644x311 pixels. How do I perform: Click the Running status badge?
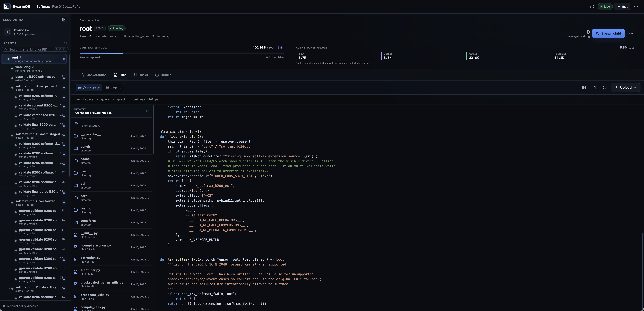116,28
